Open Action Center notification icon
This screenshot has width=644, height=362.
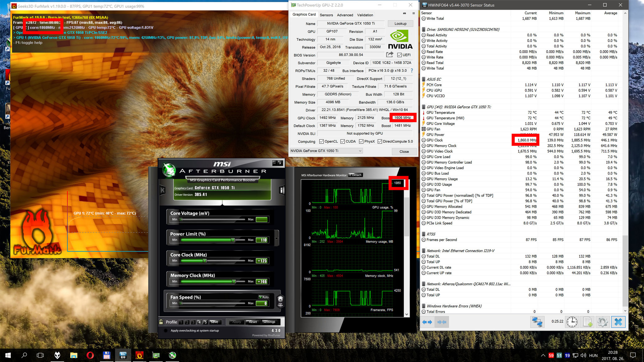pyautogui.click(x=633, y=355)
